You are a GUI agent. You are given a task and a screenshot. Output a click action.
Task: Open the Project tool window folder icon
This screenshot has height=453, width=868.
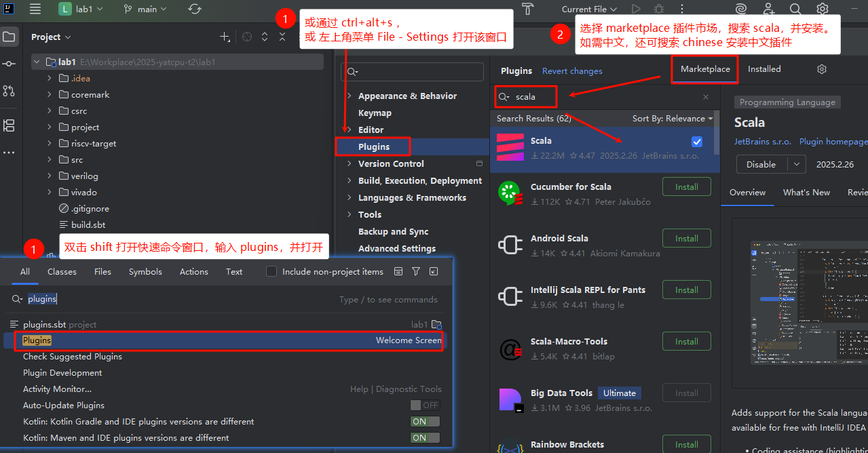click(x=9, y=37)
